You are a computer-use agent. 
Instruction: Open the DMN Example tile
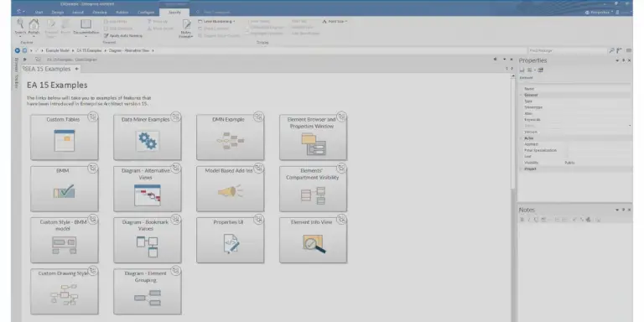230,138
